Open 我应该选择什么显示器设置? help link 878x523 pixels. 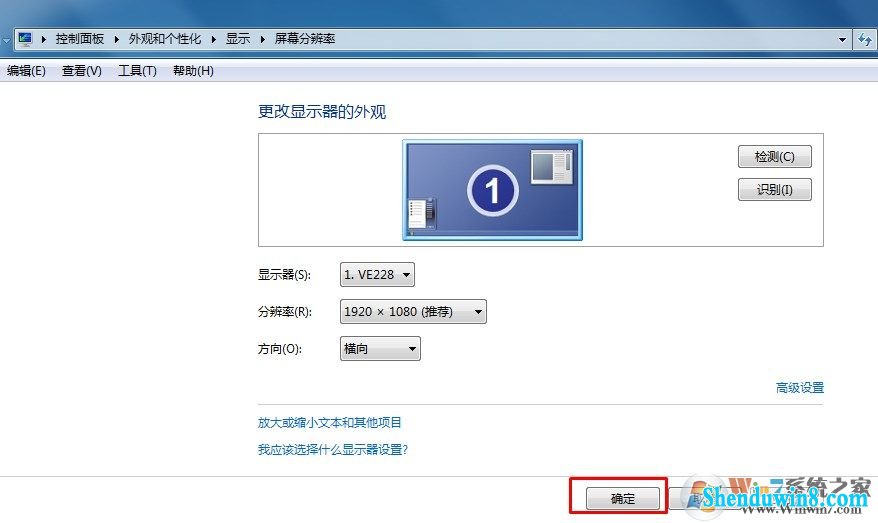pyautogui.click(x=333, y=450)
